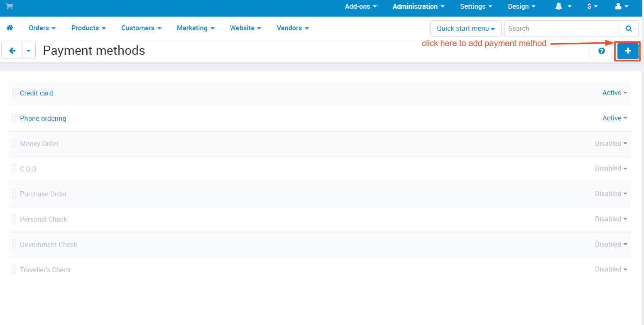Open the Credit card payment method
Image resolution: width=644 pixels, height=325 pixels.
click(37, 93)
